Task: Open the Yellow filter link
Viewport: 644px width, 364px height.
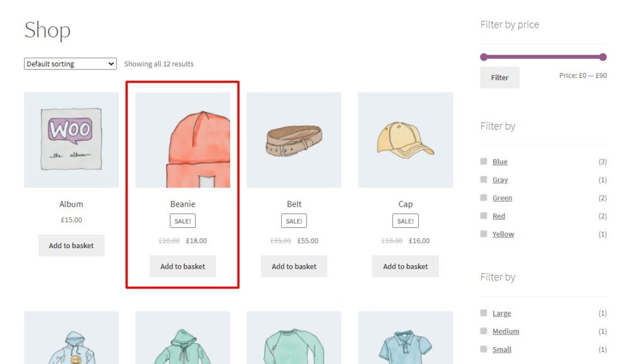Action: 502,234
